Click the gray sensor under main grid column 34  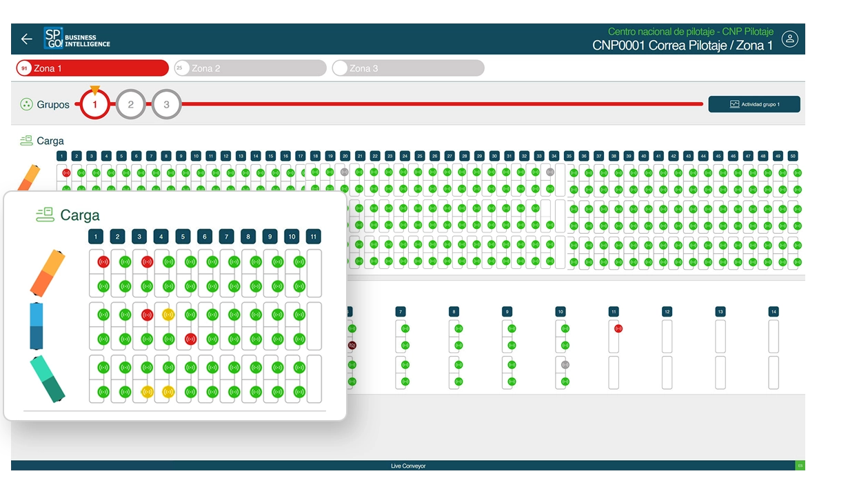[550, 172]
